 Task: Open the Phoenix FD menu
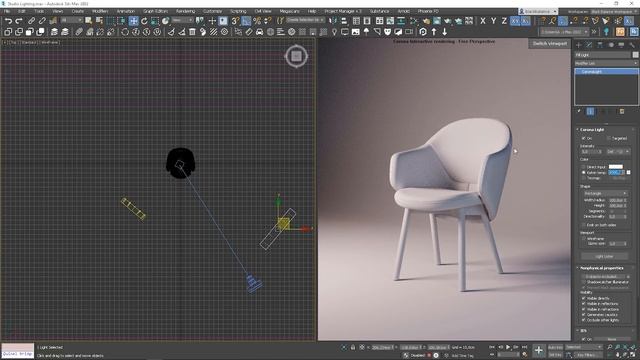(x=428, y=11)
